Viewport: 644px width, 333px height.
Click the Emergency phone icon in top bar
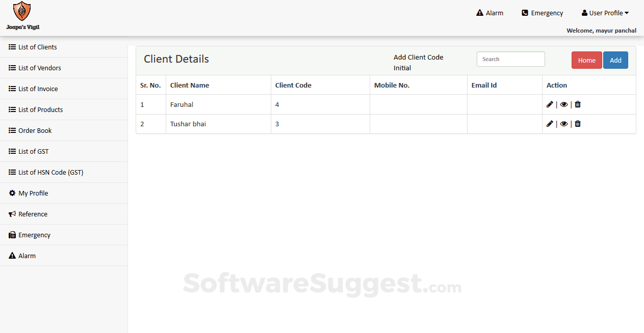point(525,13)
